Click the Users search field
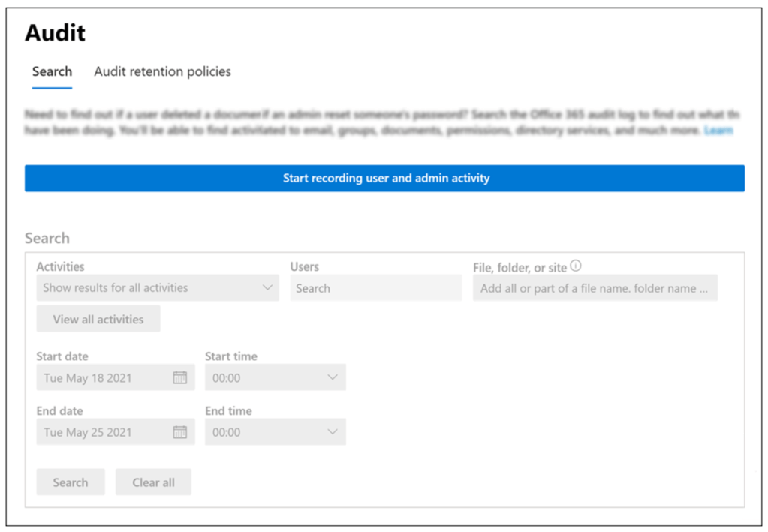 pos(375,288)
